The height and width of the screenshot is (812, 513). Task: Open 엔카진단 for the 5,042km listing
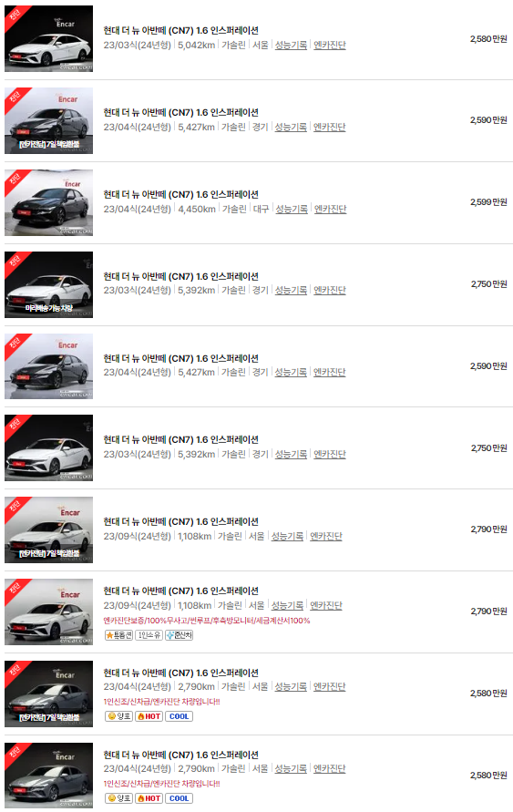pos(330,45)
